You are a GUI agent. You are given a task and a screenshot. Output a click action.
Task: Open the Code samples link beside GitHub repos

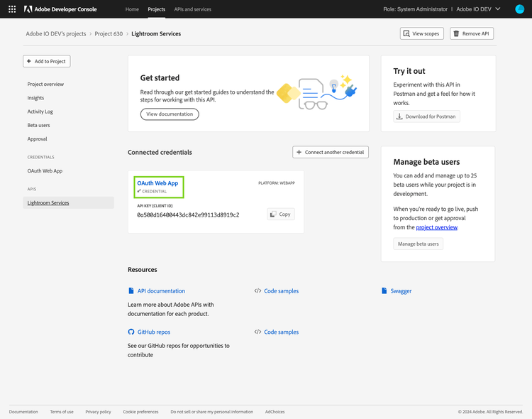coord(282,332)
